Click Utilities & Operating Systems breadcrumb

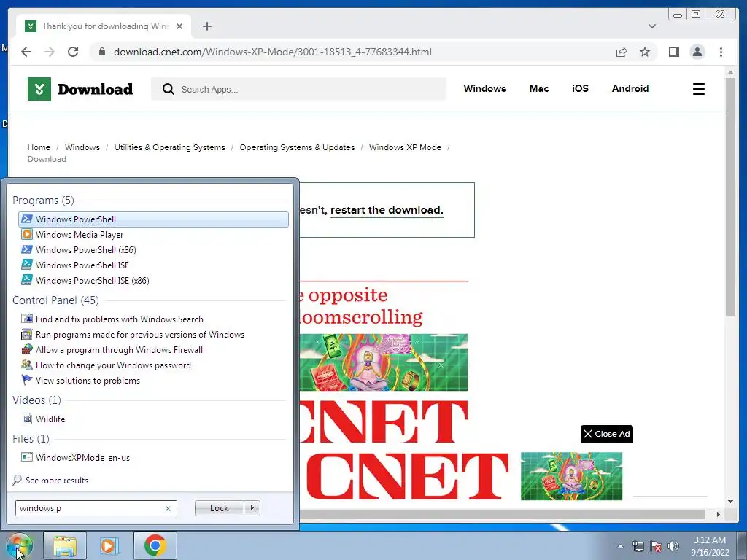[x=169, y=147]
